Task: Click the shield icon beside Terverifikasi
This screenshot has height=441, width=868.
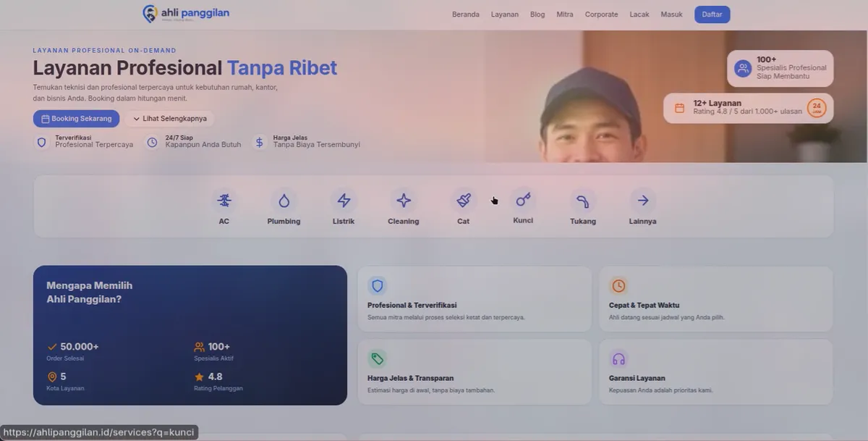Action: click(42, 142)
